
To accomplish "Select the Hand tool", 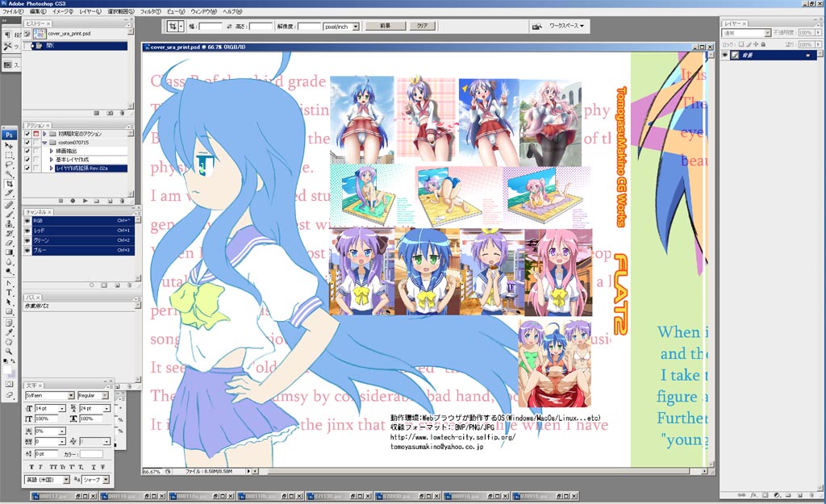I will [x=9, y=343].
